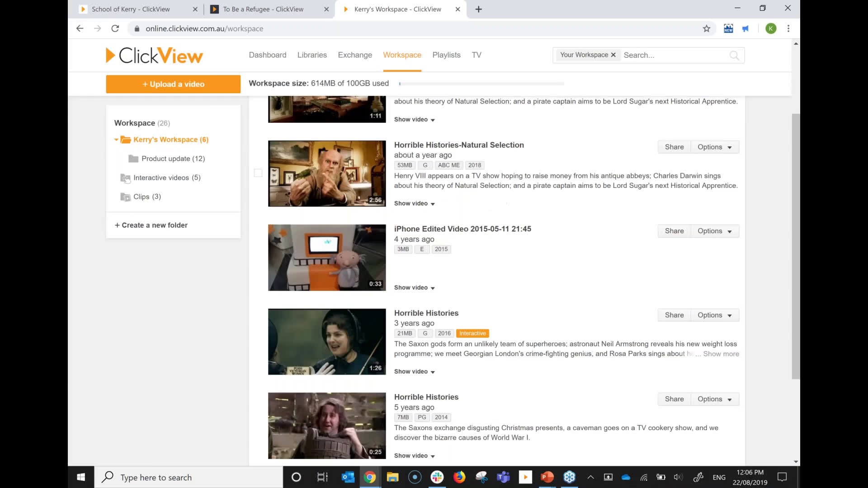Screen dimensions: 868x488
Task: Bookmark page with star icon
Action: 707,28
